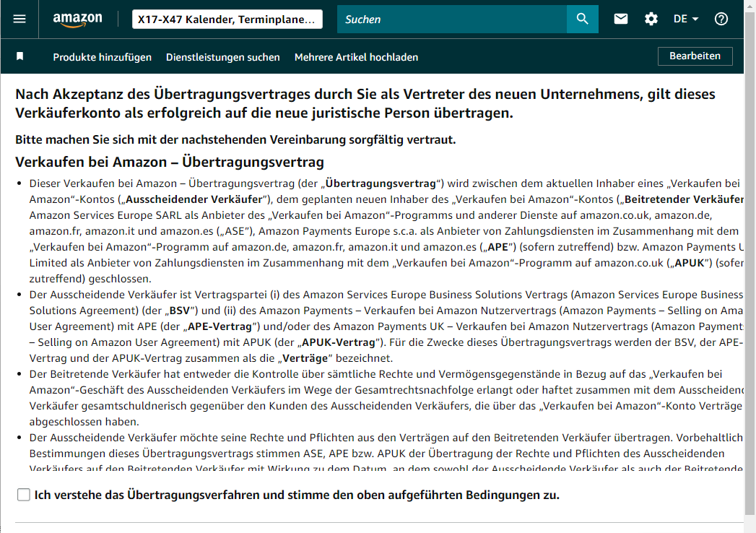
Task: Click the bold term 'BSV'
Action: (x=180, y=311)
